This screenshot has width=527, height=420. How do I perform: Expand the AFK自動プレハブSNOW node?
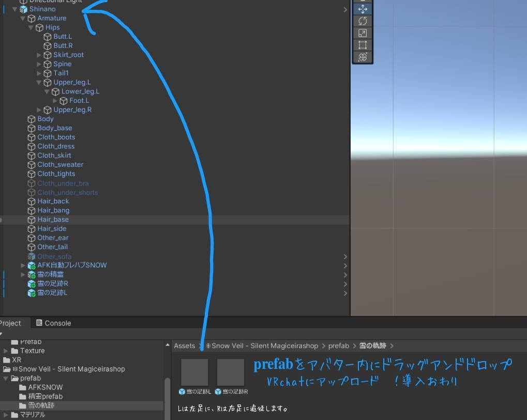23,266
